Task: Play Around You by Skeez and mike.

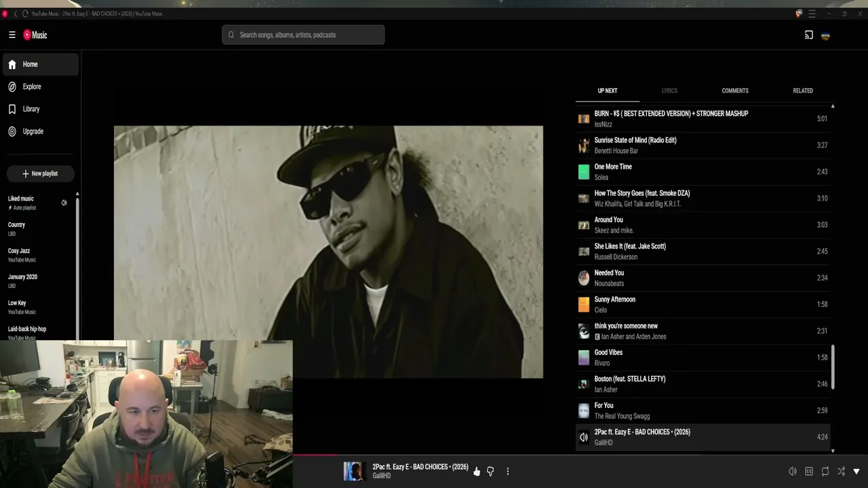Action: (x=703, y=224)
